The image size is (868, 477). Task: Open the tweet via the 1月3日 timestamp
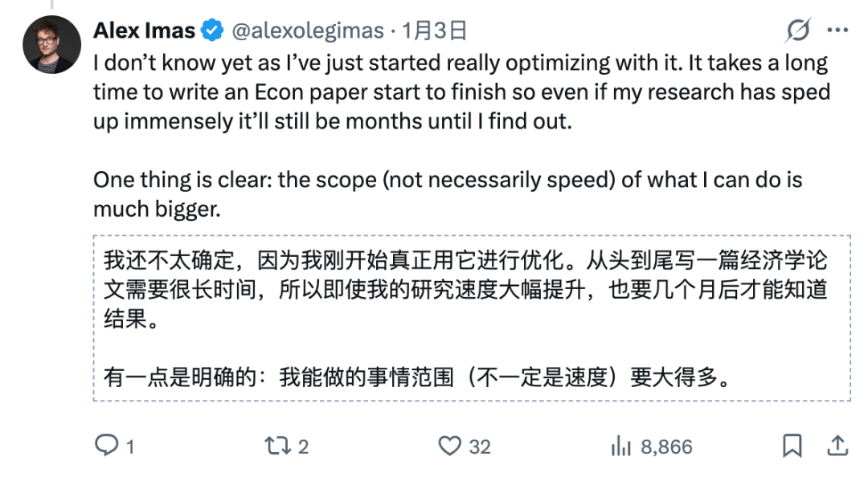tap(434, 31)
